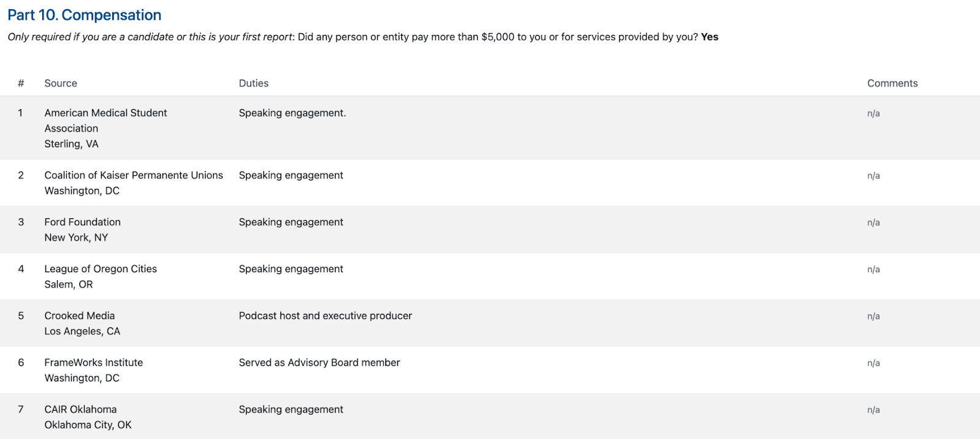Click the Ford Foundation source entry
The width and height of the screenshot is (980, 439).
[82, 222]
